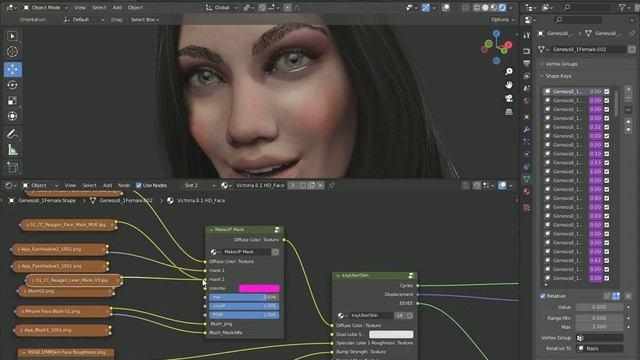Switch viewport to Material Preview shading
The image size is (640, 360).
(493, 7)
